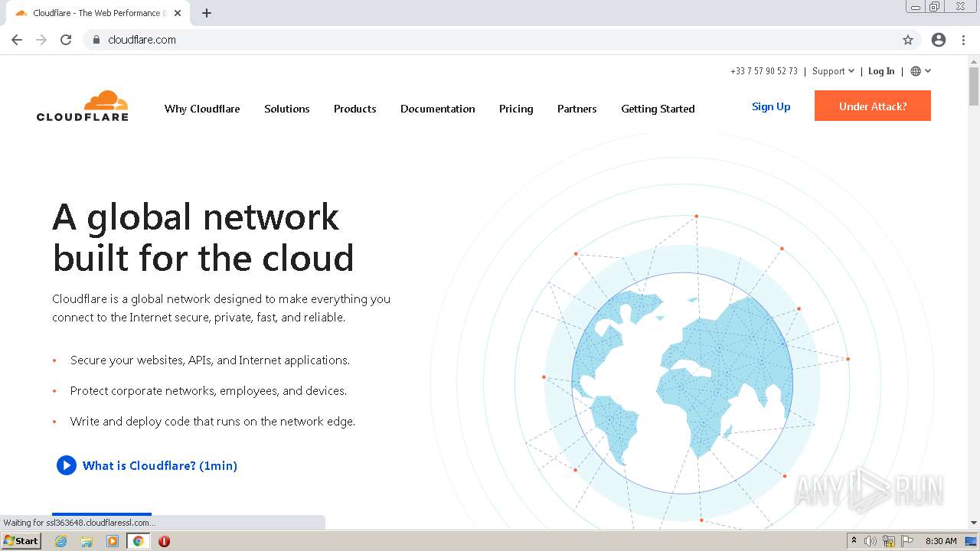Click the Show Desktop tray button

click(x=972, y=541)
